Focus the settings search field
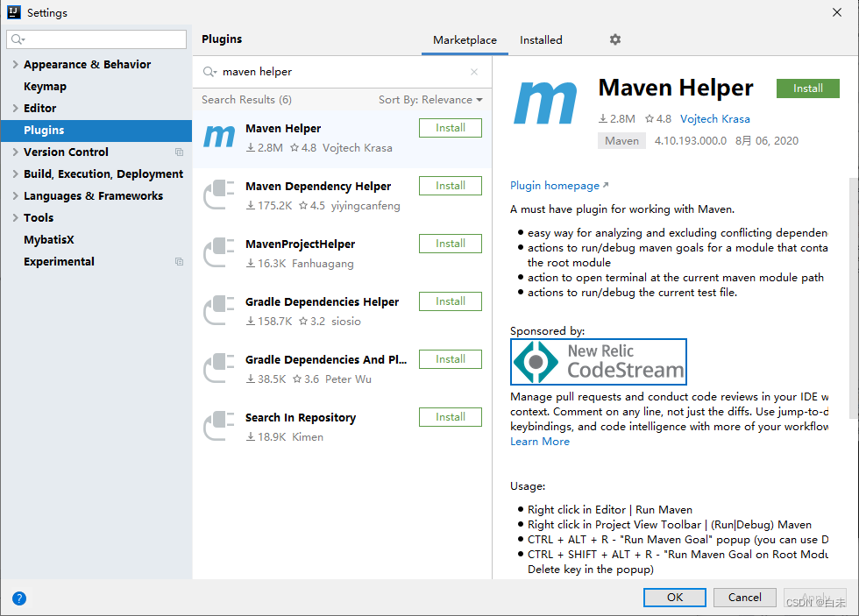Viewport: 859px width, 616px height. [96, 39]
